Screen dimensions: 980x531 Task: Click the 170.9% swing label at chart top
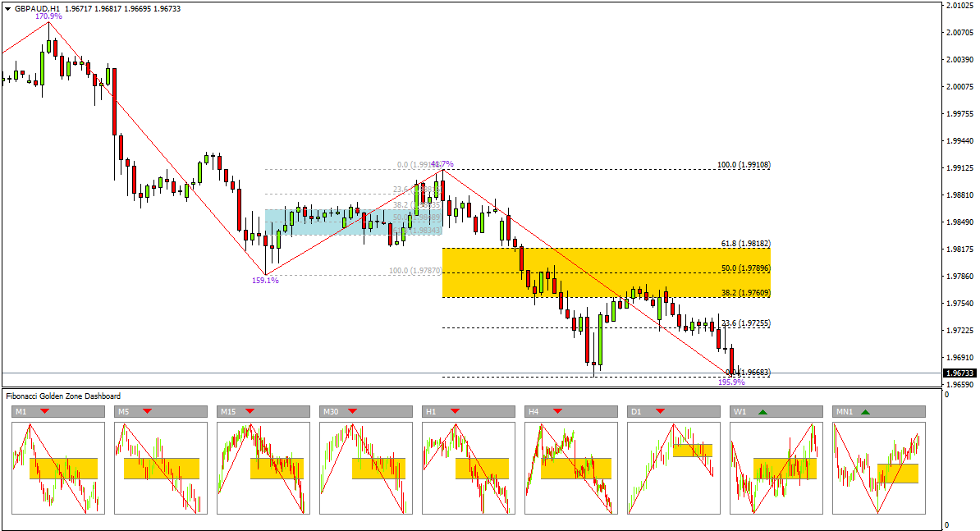point(48,16)
